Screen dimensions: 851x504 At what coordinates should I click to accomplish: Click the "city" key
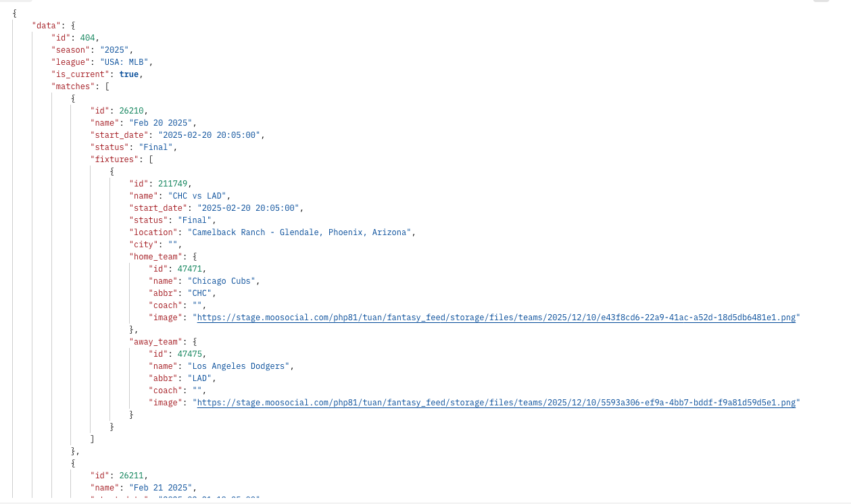(144, 245)
